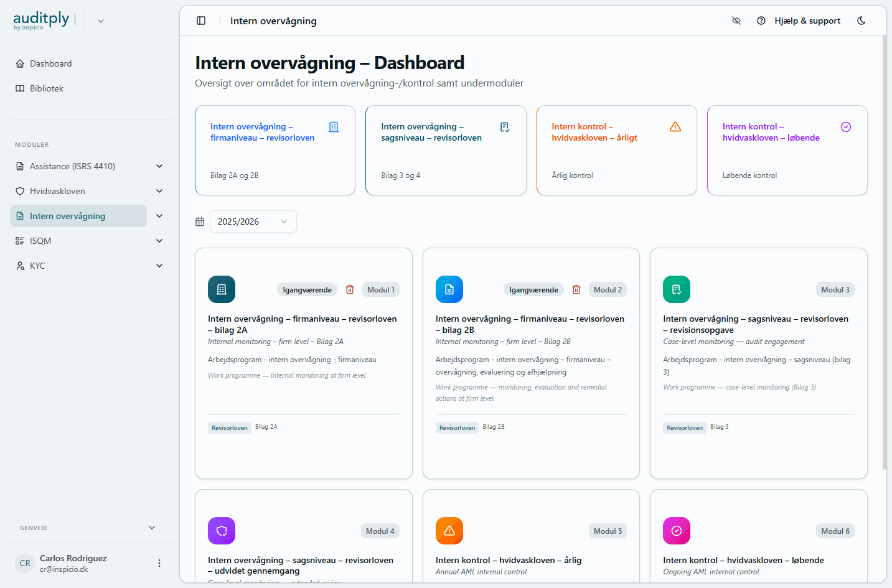Image resolution: width=892 pixels, height=588 pixels.
Task: Open KYC module
Action: pos(78,266)
